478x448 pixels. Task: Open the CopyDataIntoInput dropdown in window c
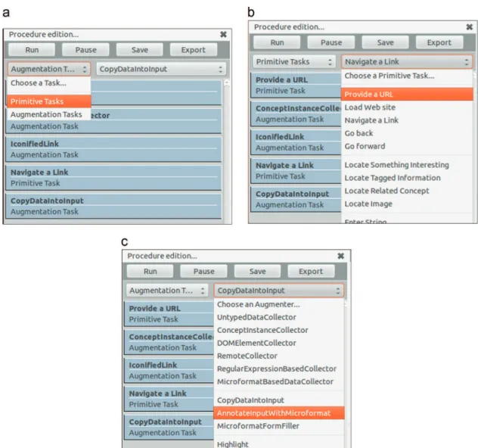(x=278, y=291)
